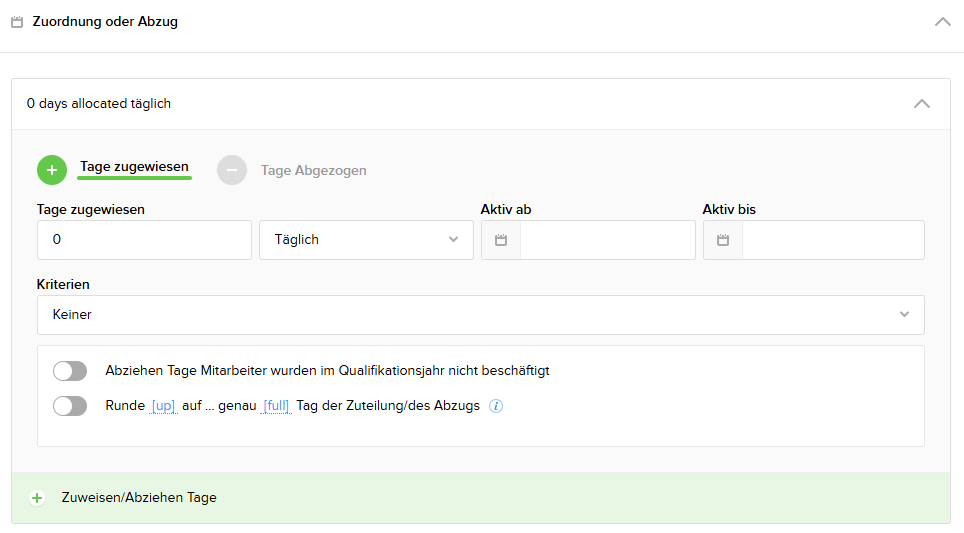
Task: Collapse the Zuordnung oder Abzug section
Action: (942, 21)
